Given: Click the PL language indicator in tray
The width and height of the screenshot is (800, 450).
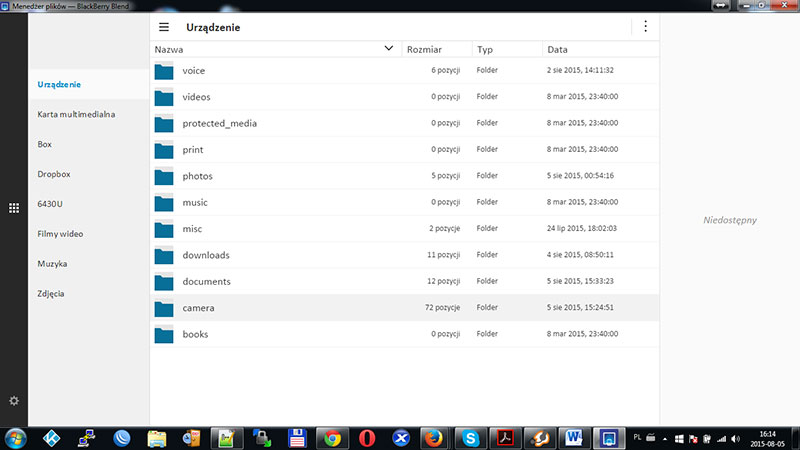Looking at the screenshot, I should coord(637,437).
